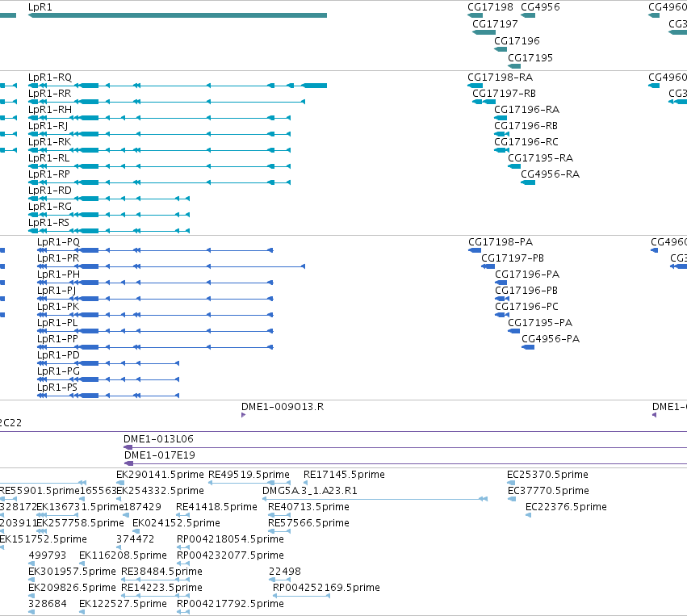Click the RP004218054.5prime label
The image size is (687, 616).
point(230,539)
